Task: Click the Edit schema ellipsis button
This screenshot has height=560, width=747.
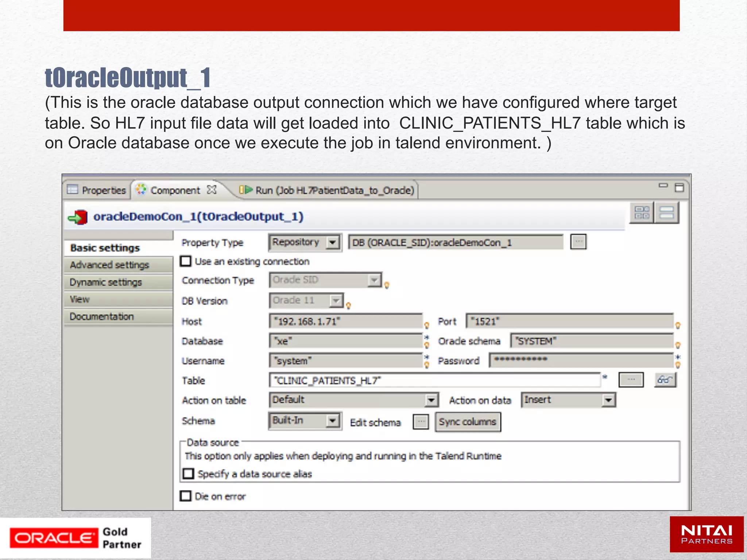Action: pos(421,422)
